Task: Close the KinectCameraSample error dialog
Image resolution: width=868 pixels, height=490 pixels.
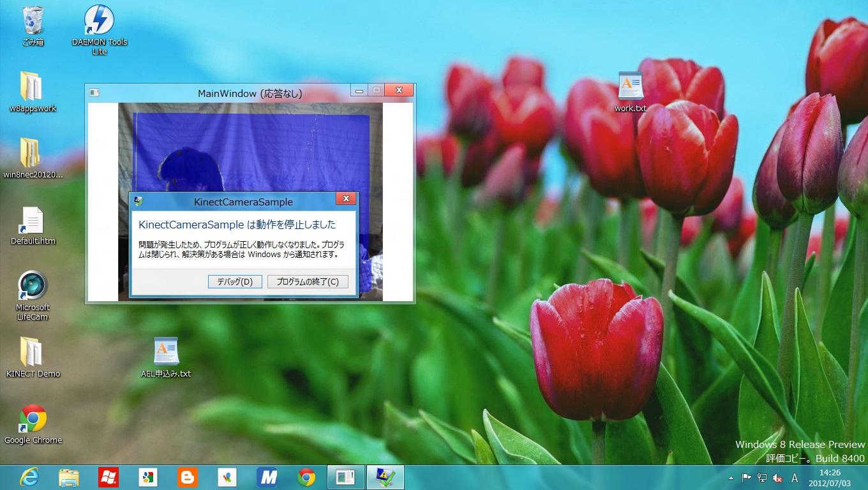Action: (346, 199)
